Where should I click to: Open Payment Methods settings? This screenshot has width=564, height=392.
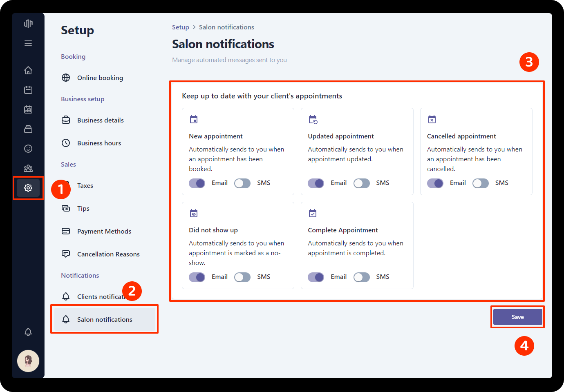[104, 231]
